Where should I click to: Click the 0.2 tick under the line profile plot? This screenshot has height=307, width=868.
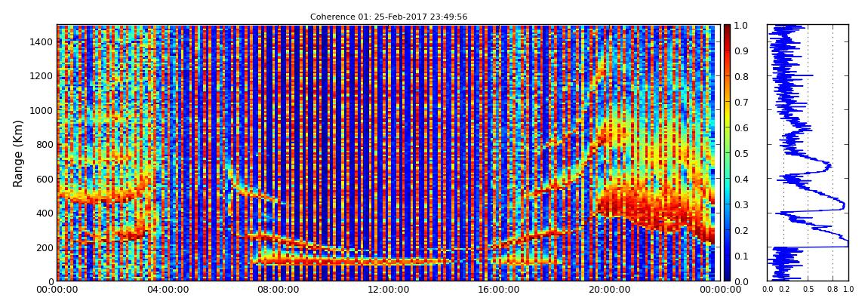coord(783,290)
